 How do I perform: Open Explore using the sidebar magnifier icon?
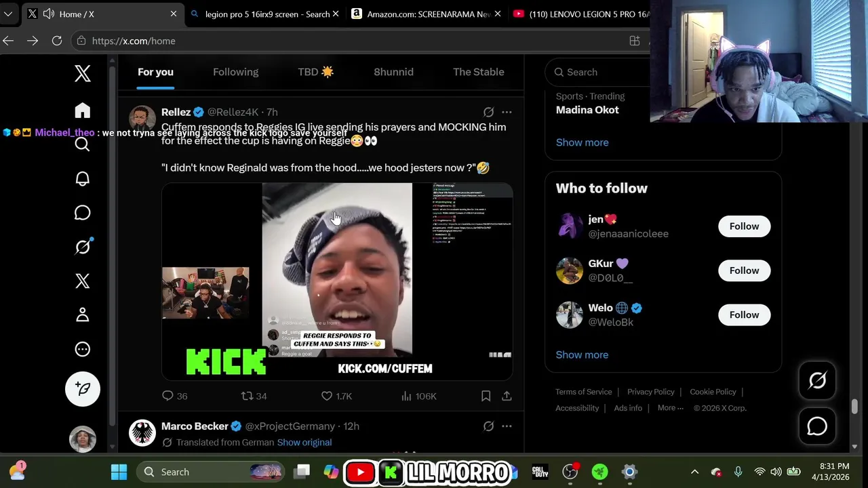click(83, 144)
